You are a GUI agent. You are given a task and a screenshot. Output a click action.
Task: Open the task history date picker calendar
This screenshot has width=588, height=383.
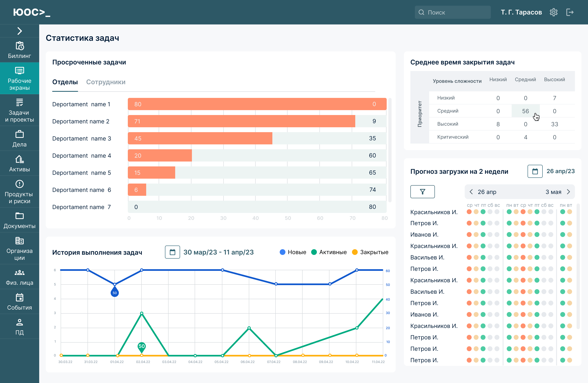tap(172, 252)
